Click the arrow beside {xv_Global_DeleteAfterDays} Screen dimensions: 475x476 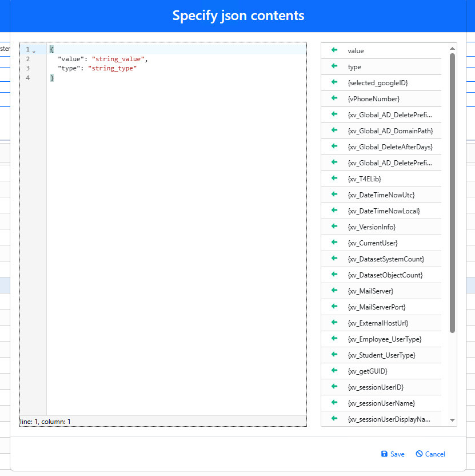click(x=334, y=146)
